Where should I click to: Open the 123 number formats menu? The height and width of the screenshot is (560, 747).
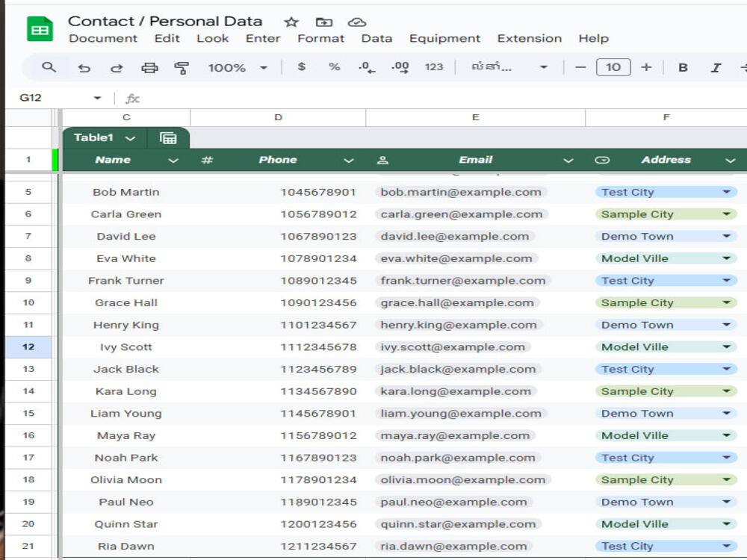pyautogui.click(x=433, y=67)
